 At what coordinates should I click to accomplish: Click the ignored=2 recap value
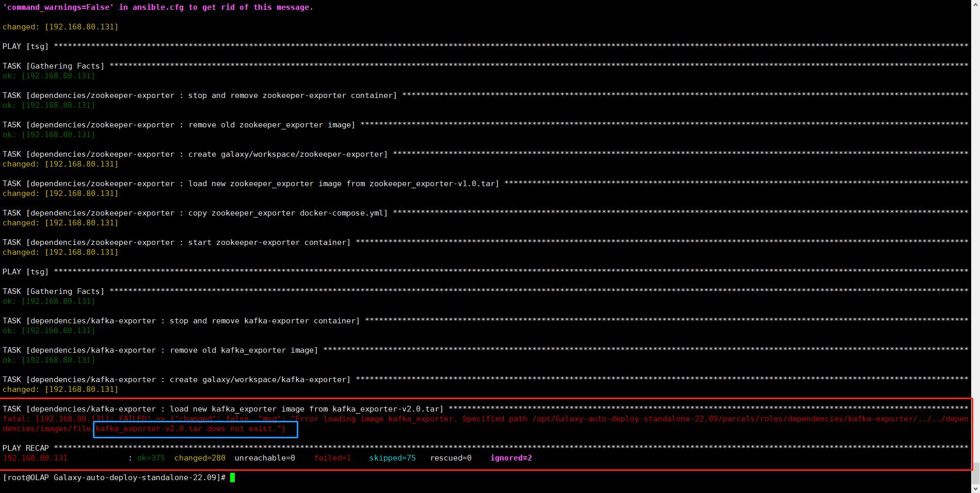(x=511, y=458)
